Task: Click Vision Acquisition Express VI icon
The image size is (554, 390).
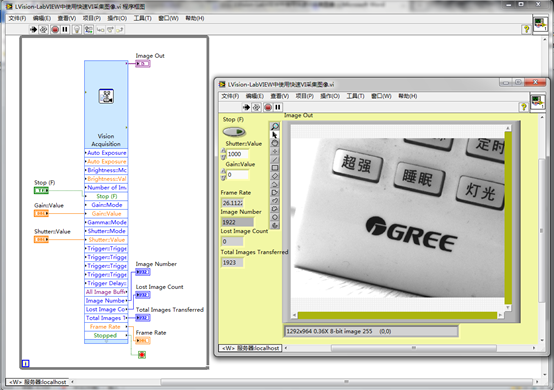Action: click(106, 96)
